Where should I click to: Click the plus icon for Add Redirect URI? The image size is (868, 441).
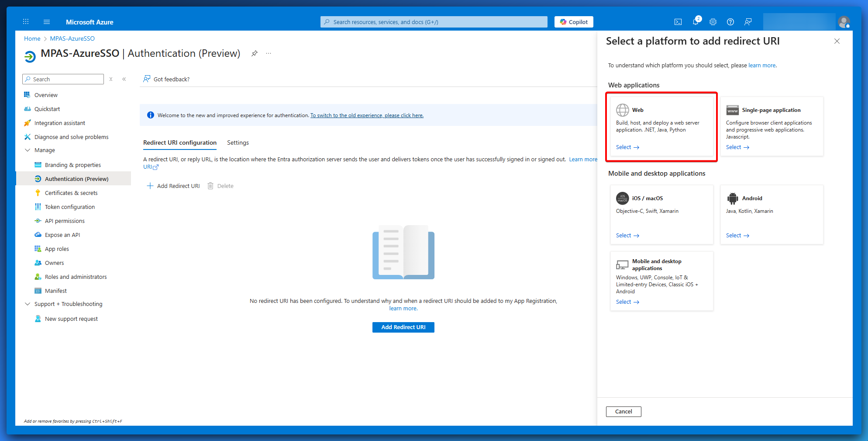pos(150,186)
